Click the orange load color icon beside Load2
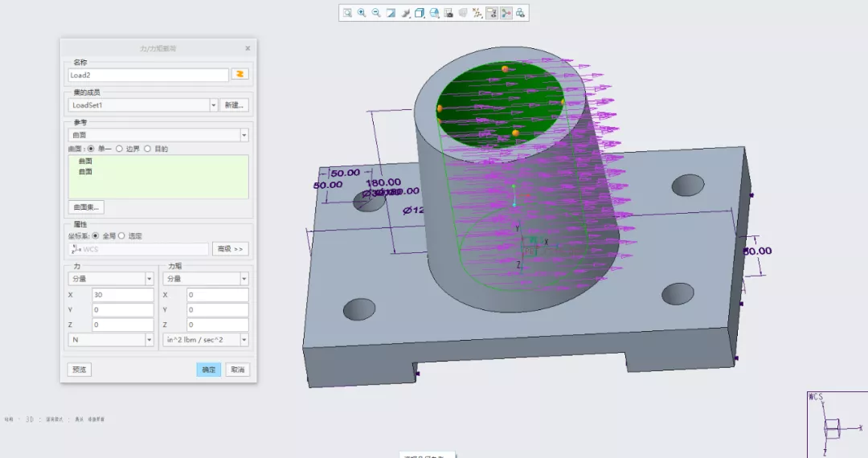868x458 pixels. [240, 74]
